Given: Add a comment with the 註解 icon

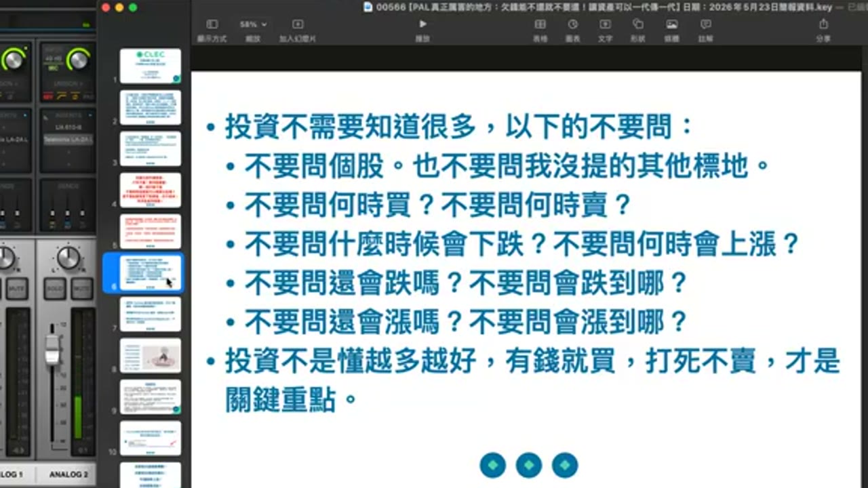Looking at the screenshot, I should coord(705,24).
